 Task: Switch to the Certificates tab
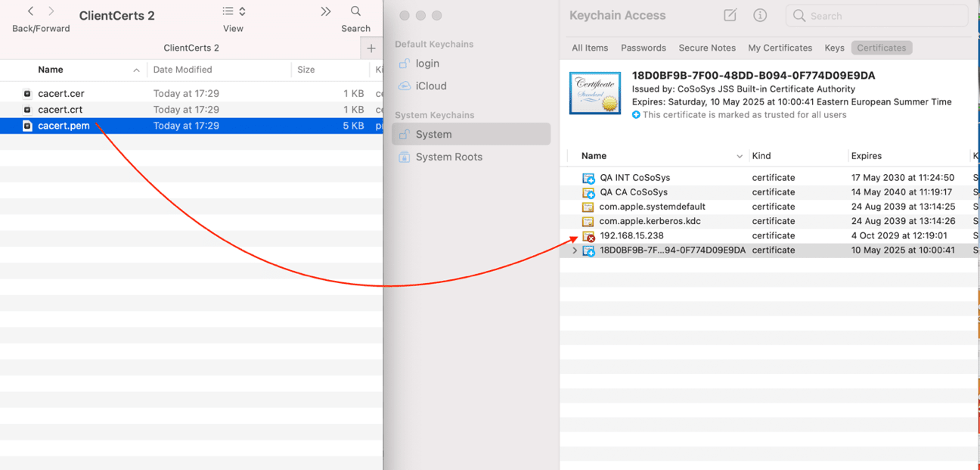(x=882, y=48)
